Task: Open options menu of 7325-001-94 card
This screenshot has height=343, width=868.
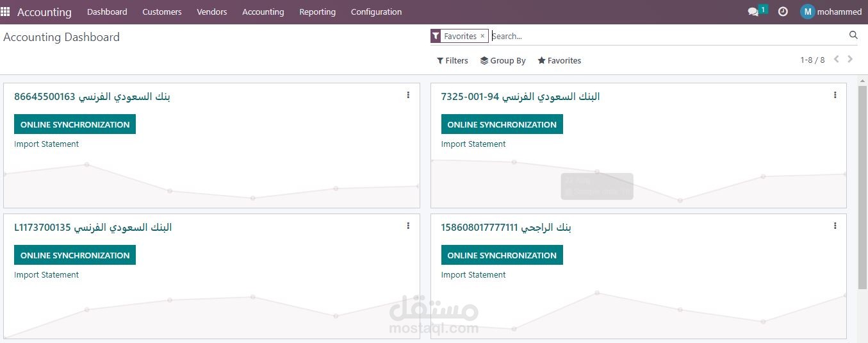Action: (x=835, y=95)
